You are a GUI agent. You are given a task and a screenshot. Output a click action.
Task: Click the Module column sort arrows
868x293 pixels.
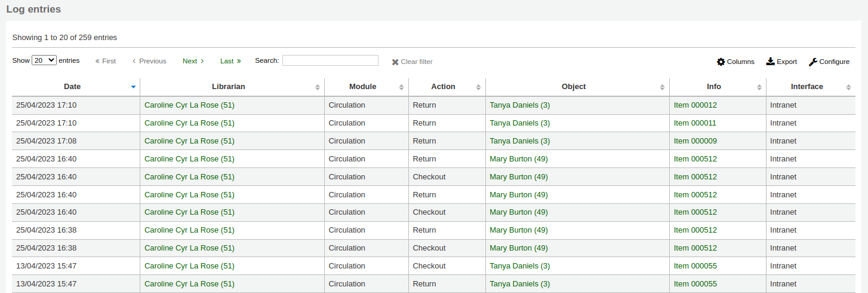401,87
